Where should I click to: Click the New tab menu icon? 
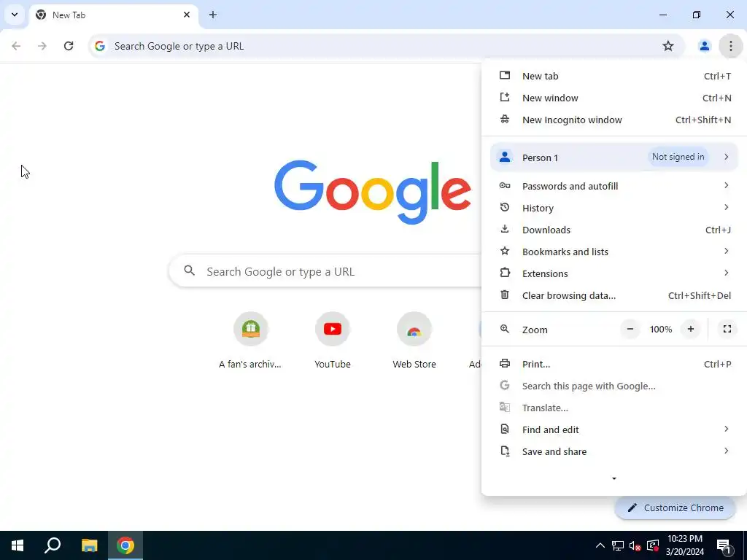pos(505,76)
